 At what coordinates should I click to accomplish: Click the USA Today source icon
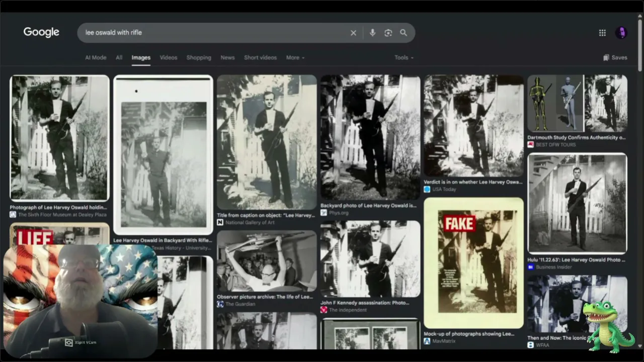[x=427, y=189]
